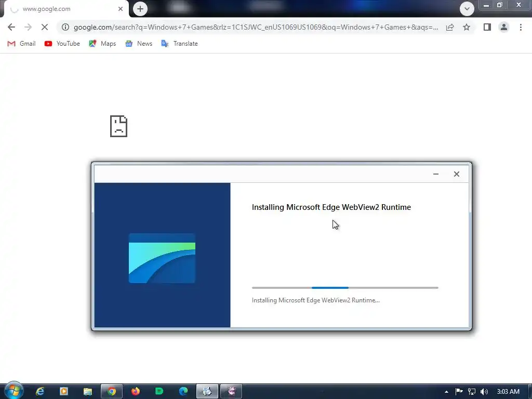
Task: Open Chrome's three-dot menu
Action: 521,27
